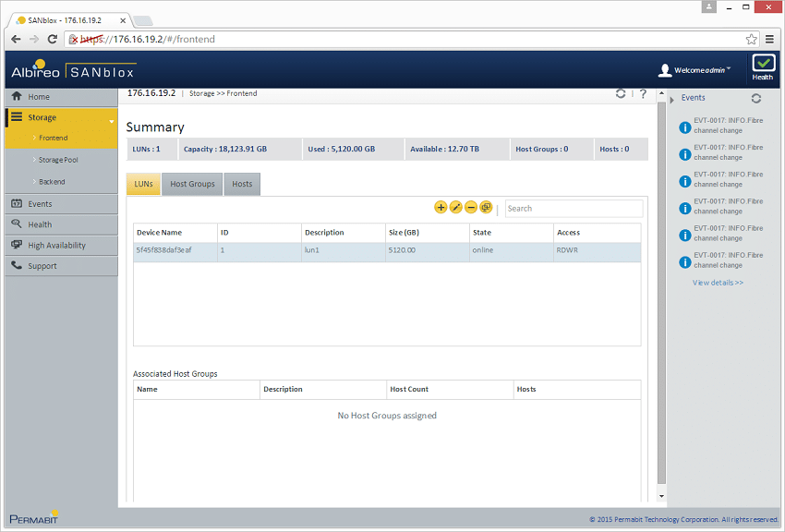Viewport: 785px width, 532px height.
Task: Click the add LUN plus icon
Action: tap(441, 207)
